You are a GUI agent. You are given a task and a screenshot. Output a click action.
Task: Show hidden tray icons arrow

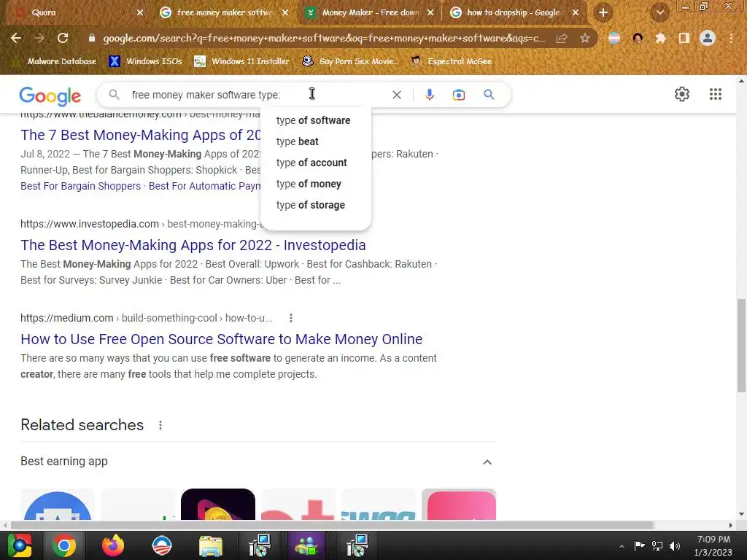(x=622, y=546)
